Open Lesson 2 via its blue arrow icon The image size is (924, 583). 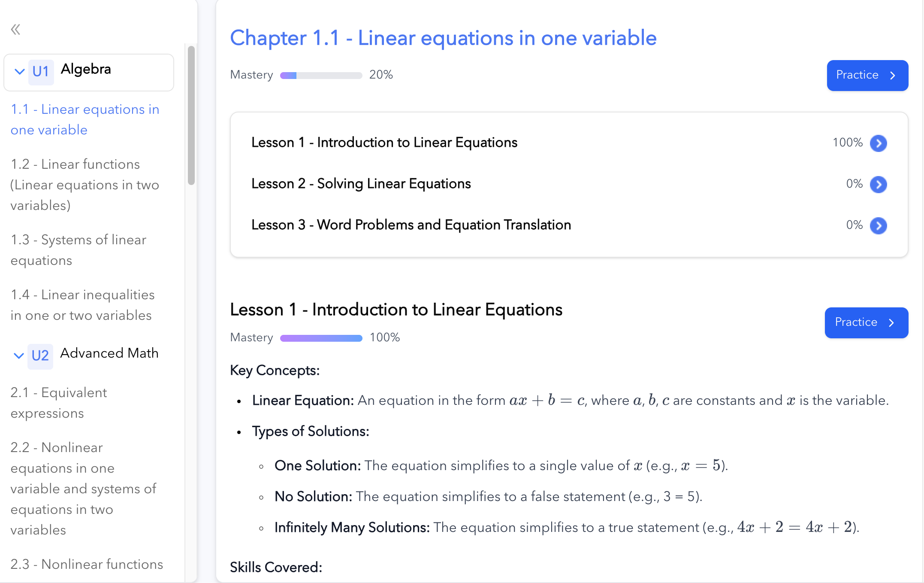[878, 184]
